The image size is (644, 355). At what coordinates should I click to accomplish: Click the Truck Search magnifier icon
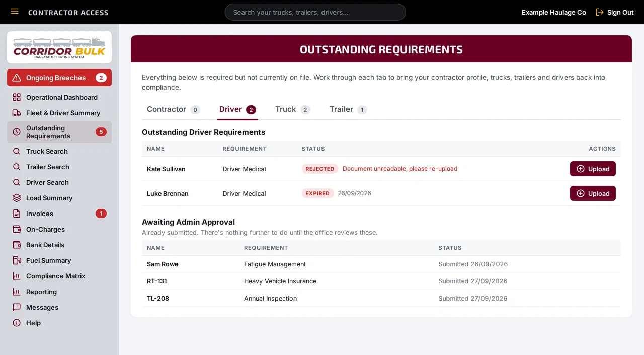(17, 151)
